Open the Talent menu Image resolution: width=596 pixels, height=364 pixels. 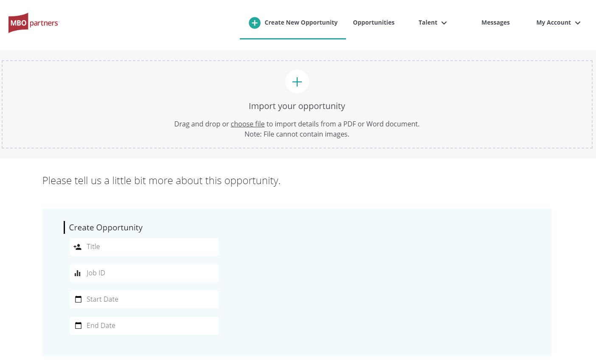click(433, 22)
